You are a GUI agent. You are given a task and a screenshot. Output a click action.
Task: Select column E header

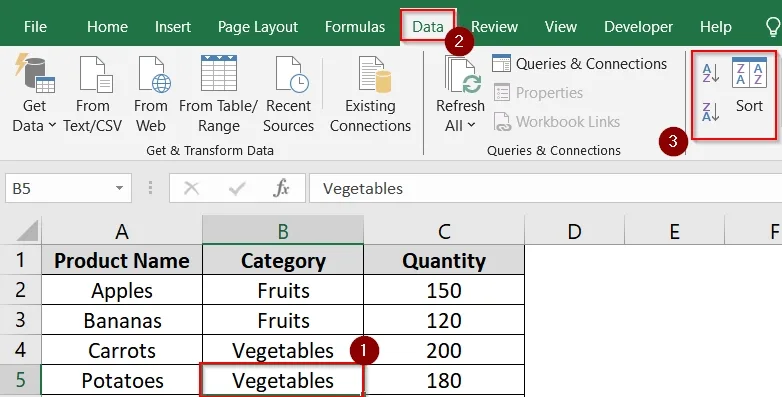(x=674, y=231)
